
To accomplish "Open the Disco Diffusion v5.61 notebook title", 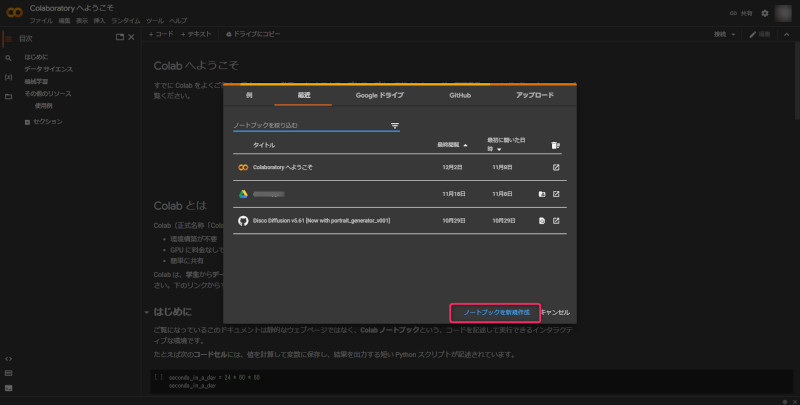I will 321,221.
